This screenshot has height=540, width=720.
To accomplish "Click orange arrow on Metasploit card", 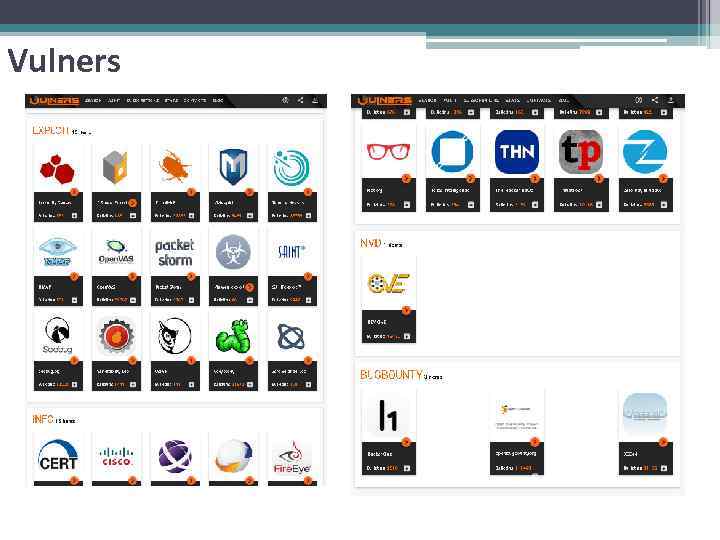I will (249, 192).
